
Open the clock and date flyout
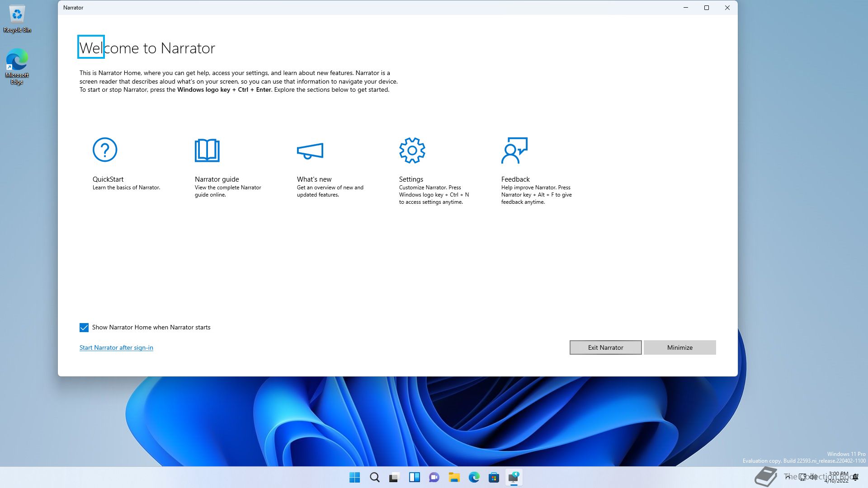(837, 477)
